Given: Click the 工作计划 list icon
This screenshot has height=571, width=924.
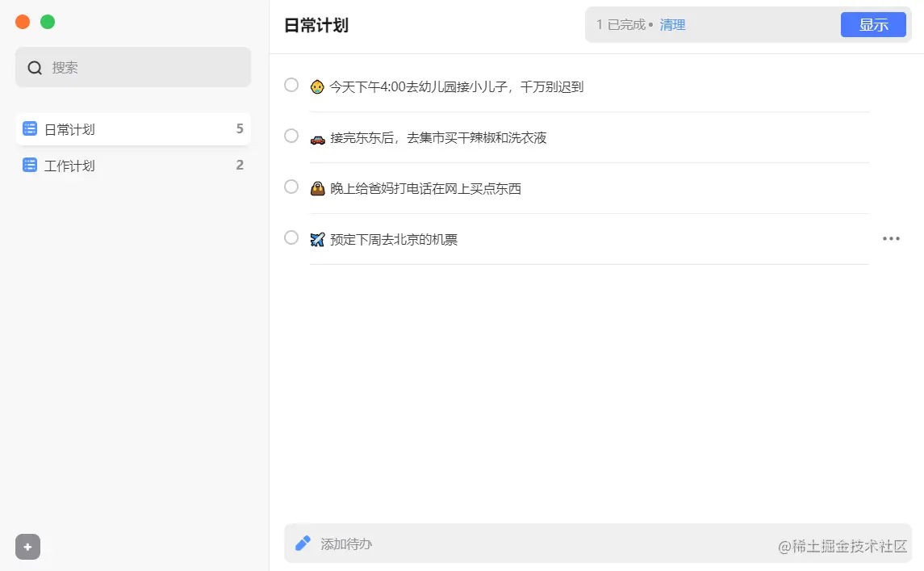Looking at the screenshot, I should [x=30, y=166].
